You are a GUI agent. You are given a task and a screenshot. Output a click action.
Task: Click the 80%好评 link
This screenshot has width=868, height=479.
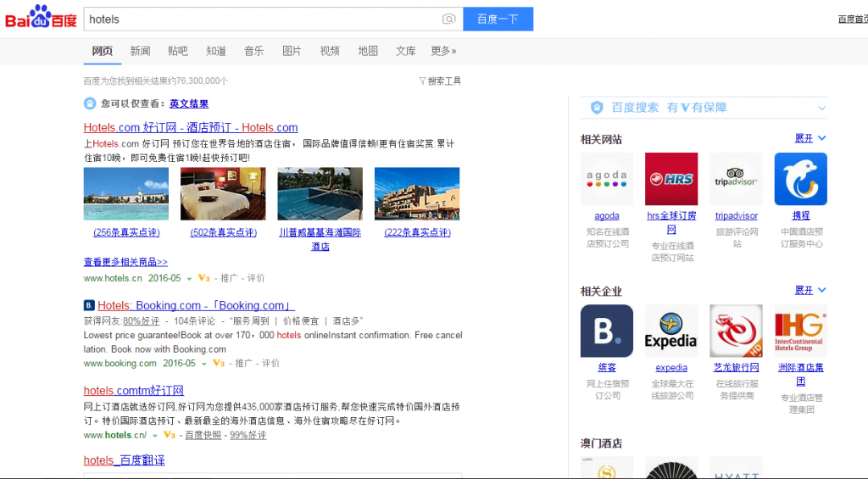[142, 320]
